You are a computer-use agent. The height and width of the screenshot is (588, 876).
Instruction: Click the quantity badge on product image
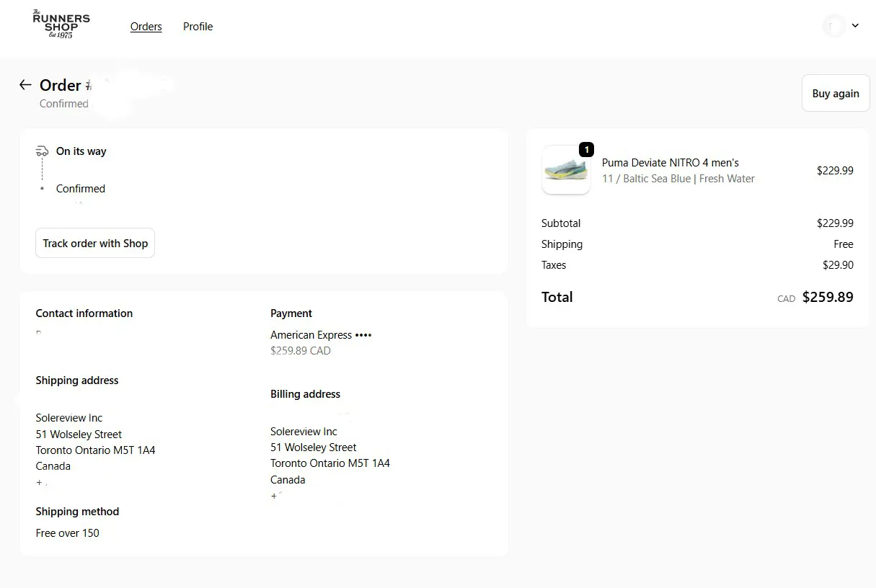[x=586, y=150]
